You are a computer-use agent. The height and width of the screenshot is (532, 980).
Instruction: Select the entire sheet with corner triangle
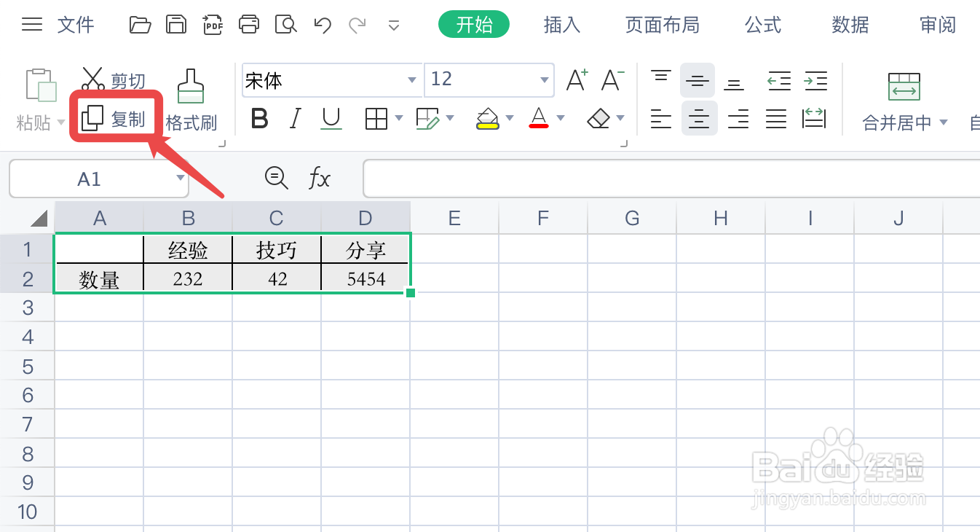click(39, 218)
